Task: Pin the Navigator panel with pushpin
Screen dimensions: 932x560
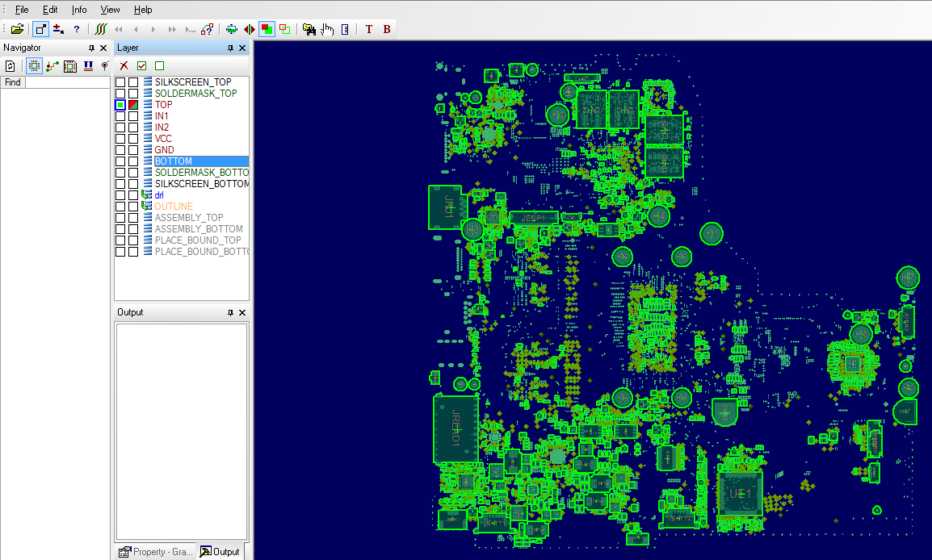Action: (x=91, y=48)
